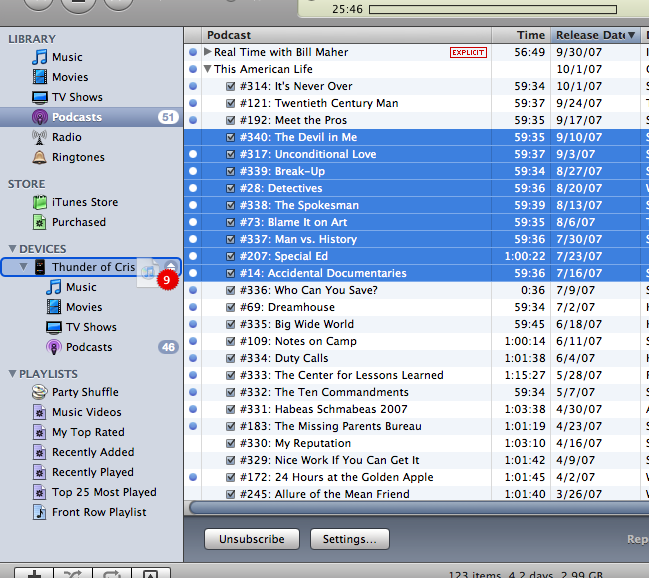Image resolution: width=649 pixels, height=578 pixels.
Task: Click the Podcasts library icon
Action: (x=40, y=117)
